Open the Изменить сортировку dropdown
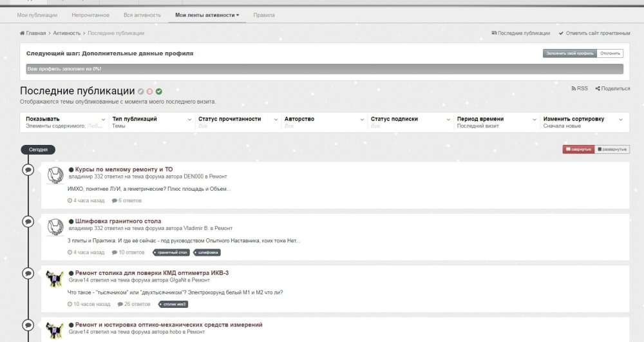This screenshot has height=342, width=644. pos(582,122)
